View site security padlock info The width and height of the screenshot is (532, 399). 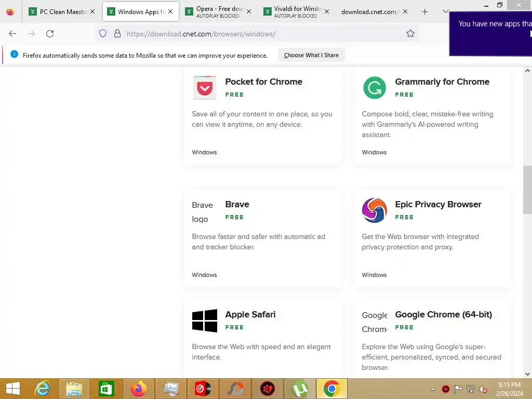pyautogui.click(x=117, y=33)
